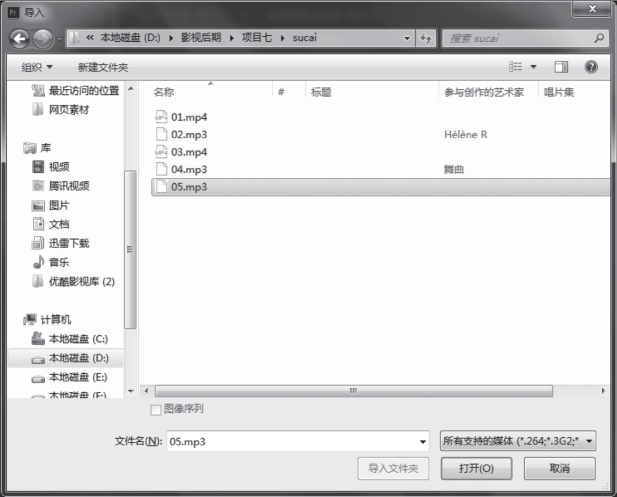Select 网页素材 in the sidebar
The width and height of the screenshot is (617, 497).
point(61,109)
